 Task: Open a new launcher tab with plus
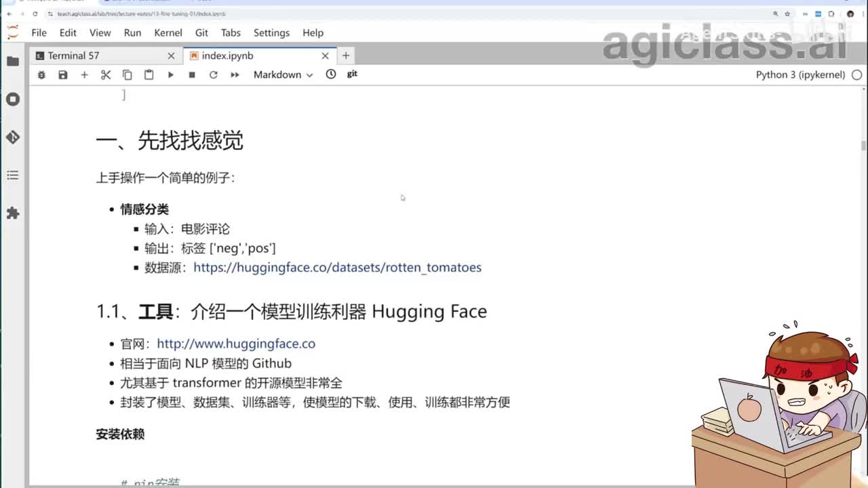[346, 56]
